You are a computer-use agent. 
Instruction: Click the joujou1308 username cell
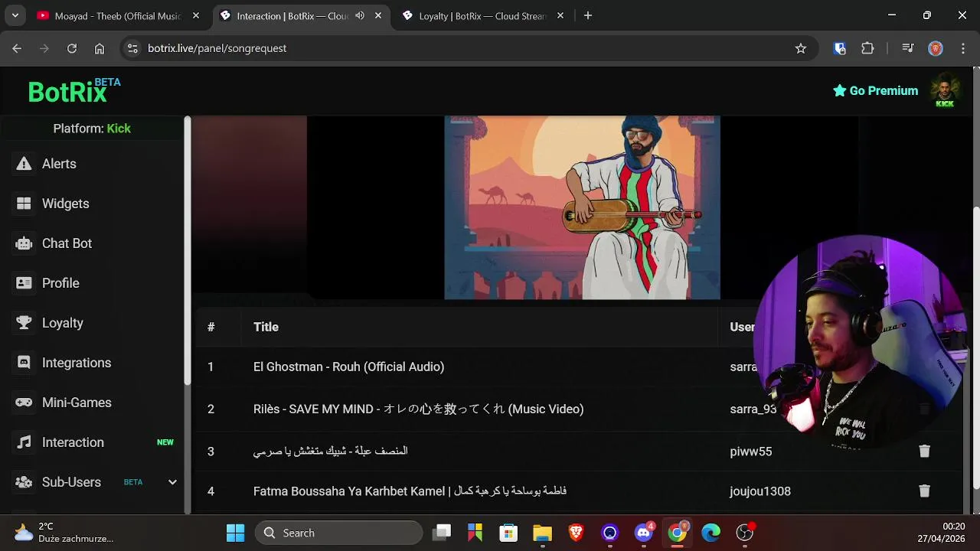pyautogui.click(x=760, y=491)
